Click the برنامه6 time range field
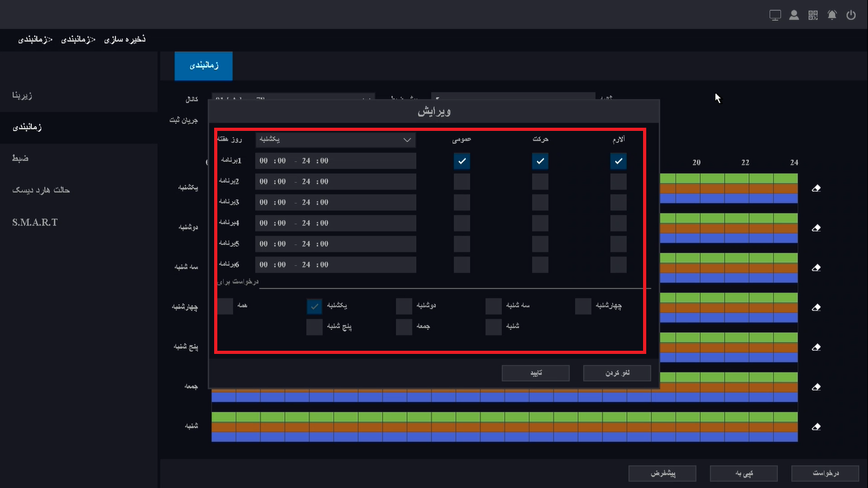The width and height of the screenshot is (868, 488). (336, 265)
